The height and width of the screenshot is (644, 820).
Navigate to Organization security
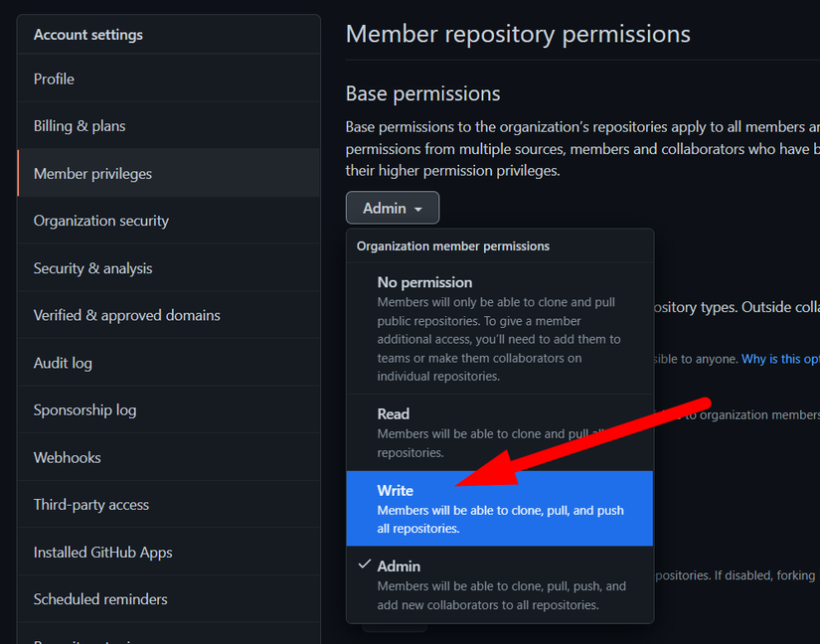(101, 221)
